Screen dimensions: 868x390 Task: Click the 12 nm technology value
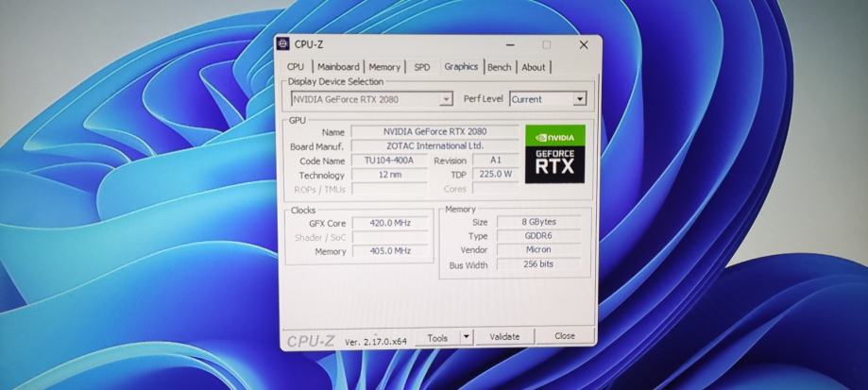pos(390,175)
